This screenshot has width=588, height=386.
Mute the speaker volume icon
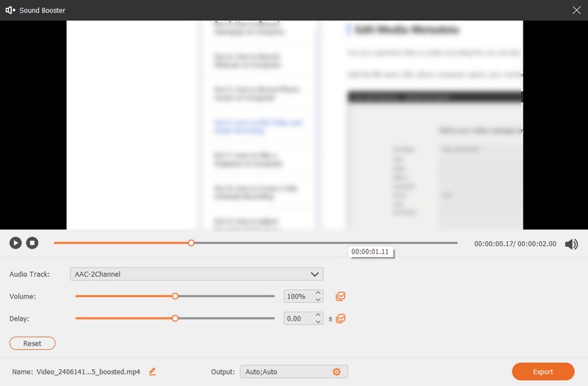[571, 244]
